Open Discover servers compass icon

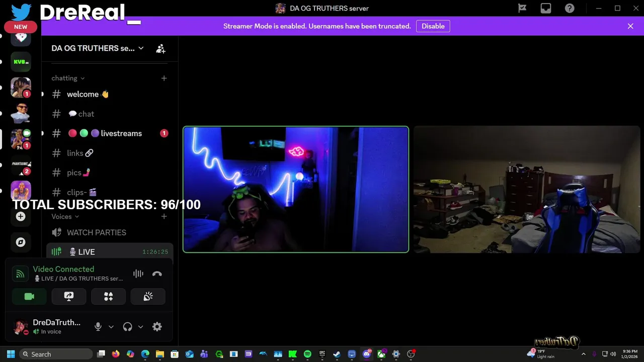click(21, 242)
